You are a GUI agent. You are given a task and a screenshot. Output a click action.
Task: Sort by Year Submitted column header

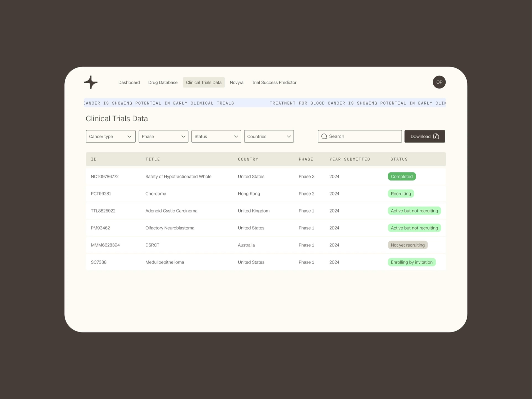(349, 159)
